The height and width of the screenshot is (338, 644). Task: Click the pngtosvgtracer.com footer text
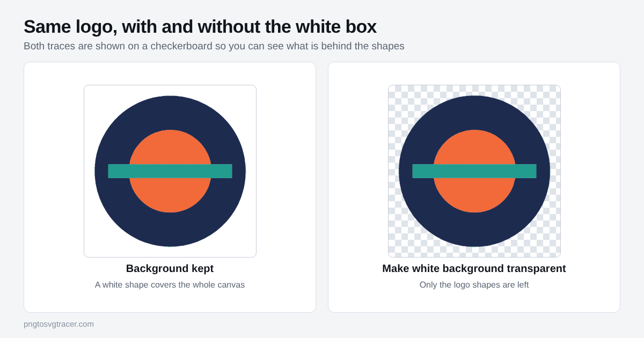tap(58, 324)
